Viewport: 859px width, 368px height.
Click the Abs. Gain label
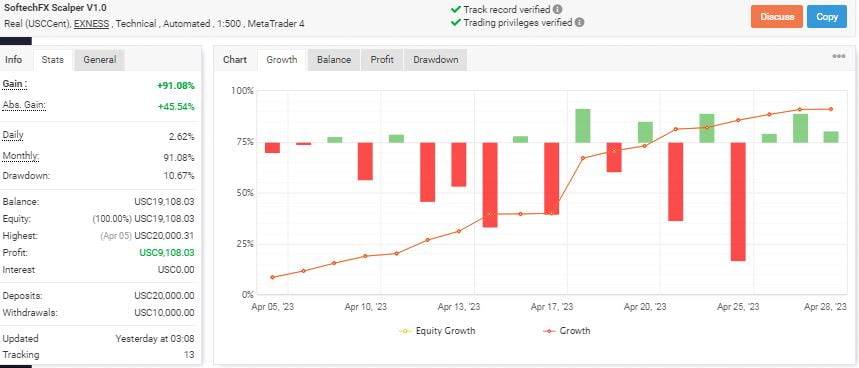[24, 105]
